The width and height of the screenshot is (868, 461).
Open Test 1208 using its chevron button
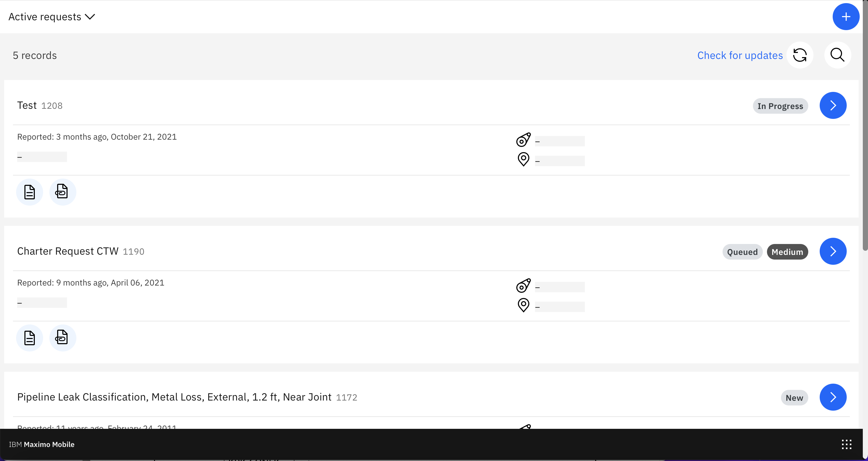coord(833,105)
